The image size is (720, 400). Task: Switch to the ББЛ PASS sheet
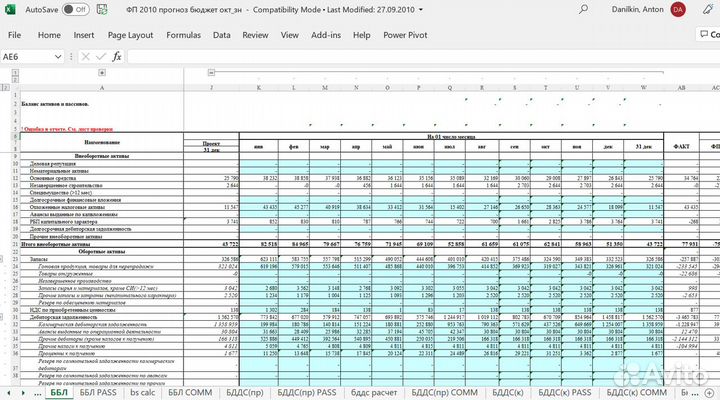(98, 393)
